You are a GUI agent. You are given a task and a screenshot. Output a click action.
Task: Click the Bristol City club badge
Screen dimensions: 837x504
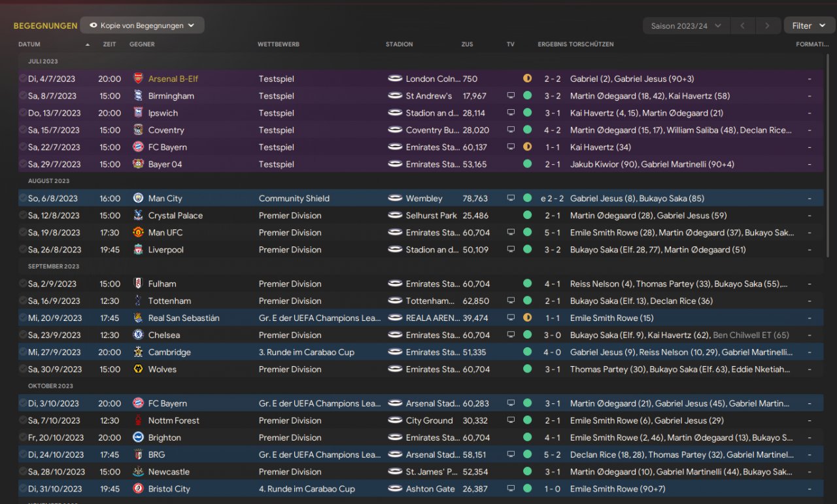(138, 488)
